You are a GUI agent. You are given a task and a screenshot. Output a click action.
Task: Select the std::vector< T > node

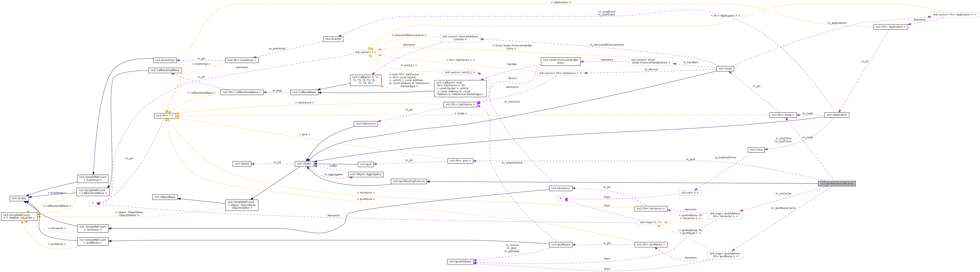point(366,52)
